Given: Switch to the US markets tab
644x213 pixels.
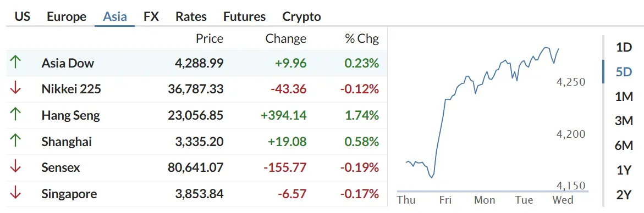Looking at the screenshot, I should 23,17.
